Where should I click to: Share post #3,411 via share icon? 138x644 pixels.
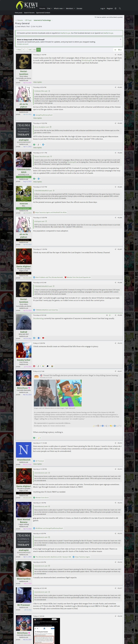coord(115,371)
